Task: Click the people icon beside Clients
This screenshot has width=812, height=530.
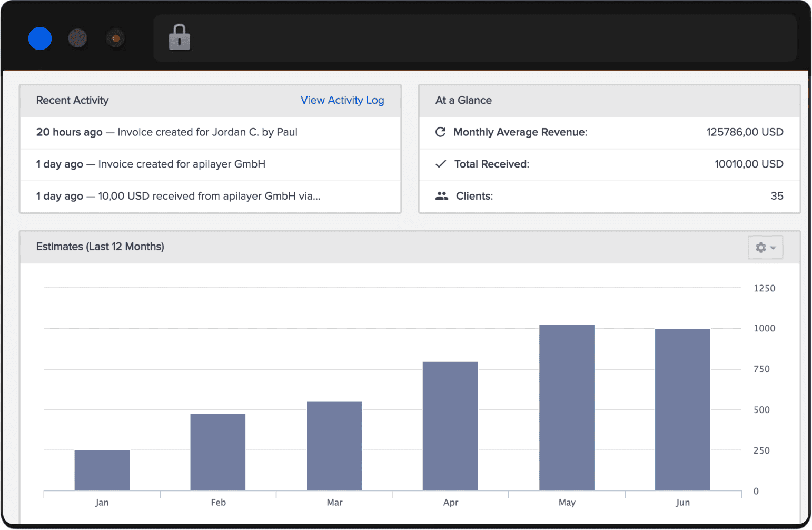Action: click(441, 196)
